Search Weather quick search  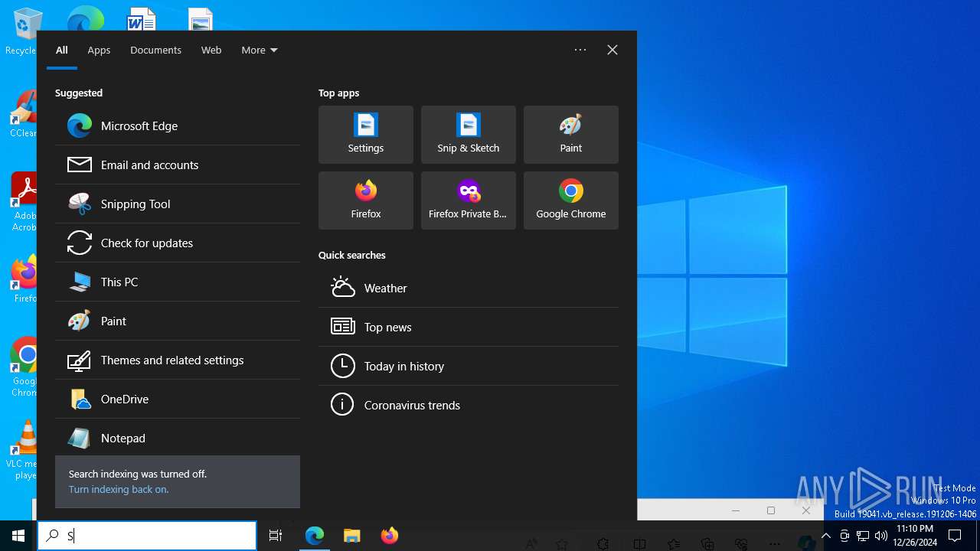coord(469,289)
